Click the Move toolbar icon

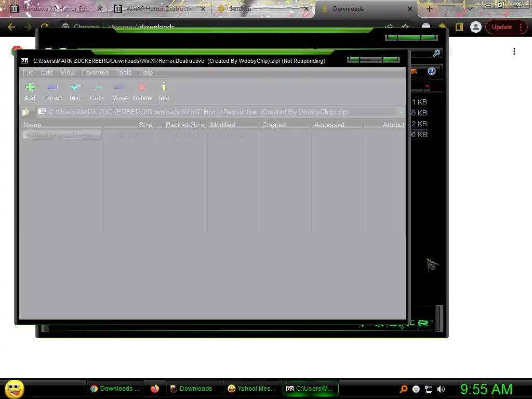[x=119, y=92]
